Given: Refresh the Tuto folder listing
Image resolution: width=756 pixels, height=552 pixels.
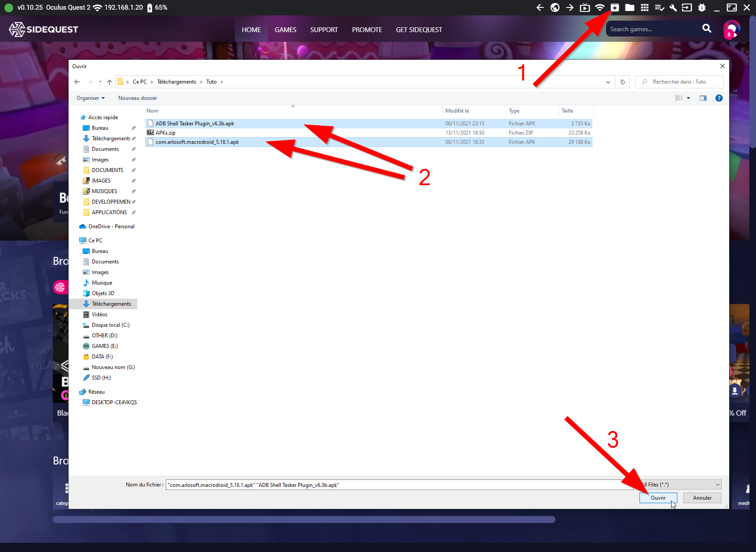Looking at the screenshot, I should tap(623, 82).
